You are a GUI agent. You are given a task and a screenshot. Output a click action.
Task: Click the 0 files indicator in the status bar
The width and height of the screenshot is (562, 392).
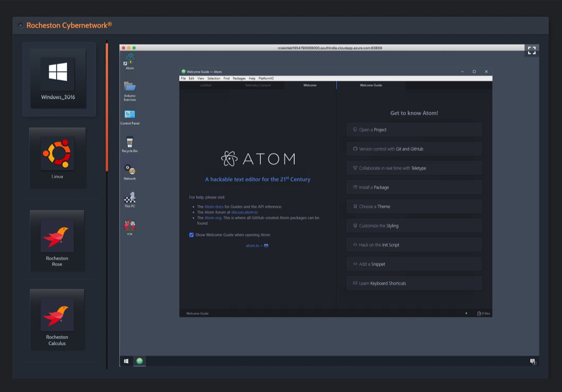coord(484,313)
